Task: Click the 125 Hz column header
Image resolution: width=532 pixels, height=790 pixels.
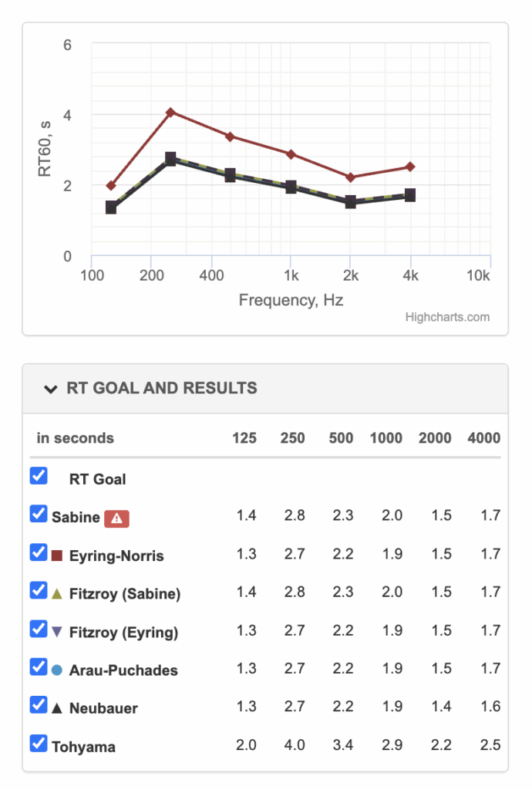Action: (x=244, y=438)
